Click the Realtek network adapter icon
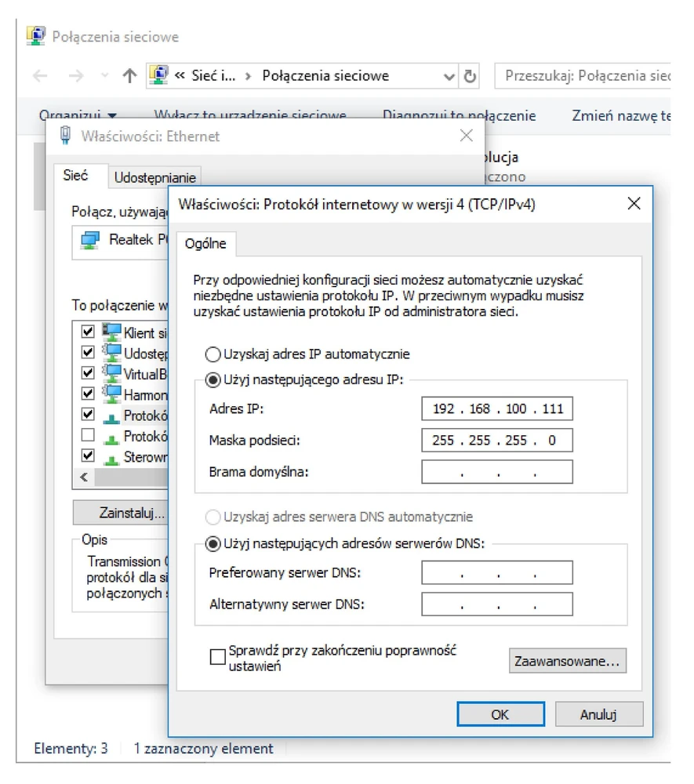Screen dimensions: 694x784 (91, 240)
